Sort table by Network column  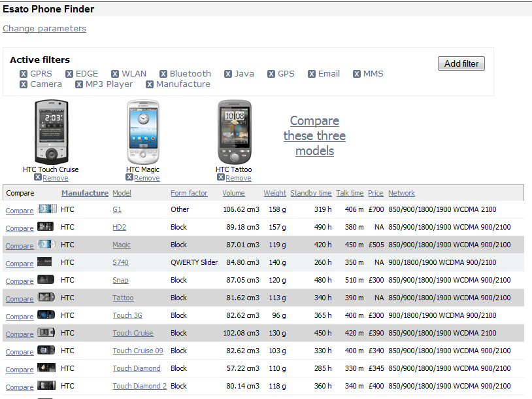pos(401,193)
